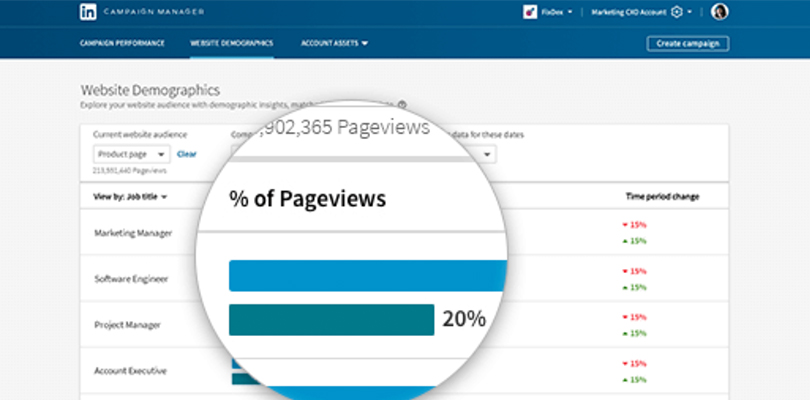Select the Account Executive row label

pyautogui.click(x=130, y=371)
